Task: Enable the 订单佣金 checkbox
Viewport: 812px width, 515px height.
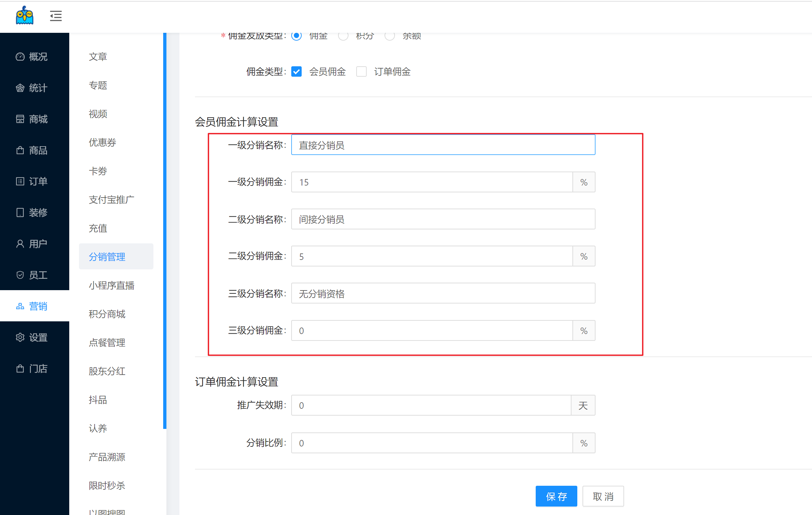Action: point(361,72)
